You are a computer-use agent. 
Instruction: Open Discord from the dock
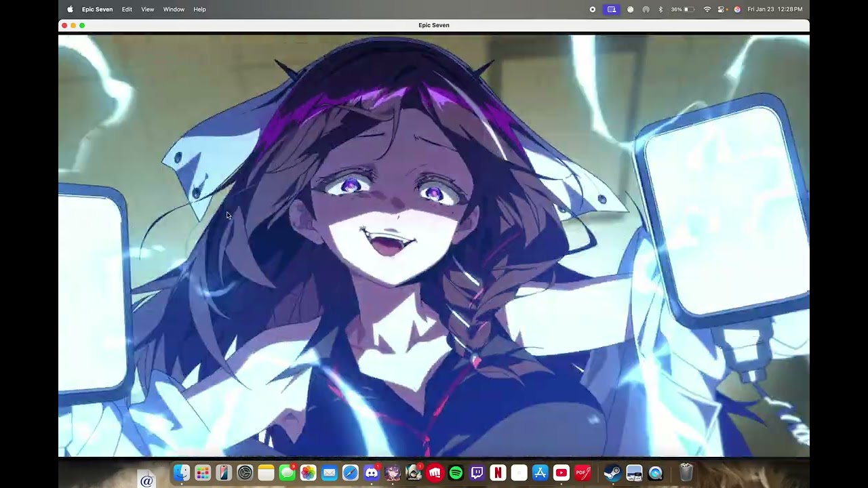[372, 472]
